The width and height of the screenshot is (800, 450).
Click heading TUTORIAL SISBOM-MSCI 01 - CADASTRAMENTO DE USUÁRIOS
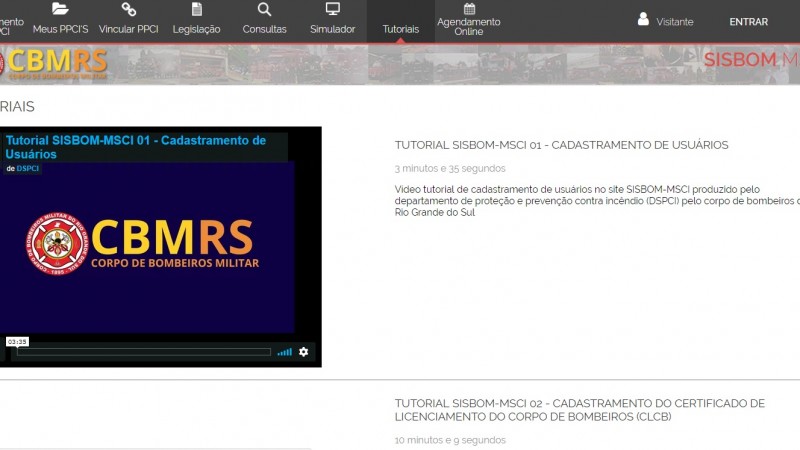click(x=561, y=145)
